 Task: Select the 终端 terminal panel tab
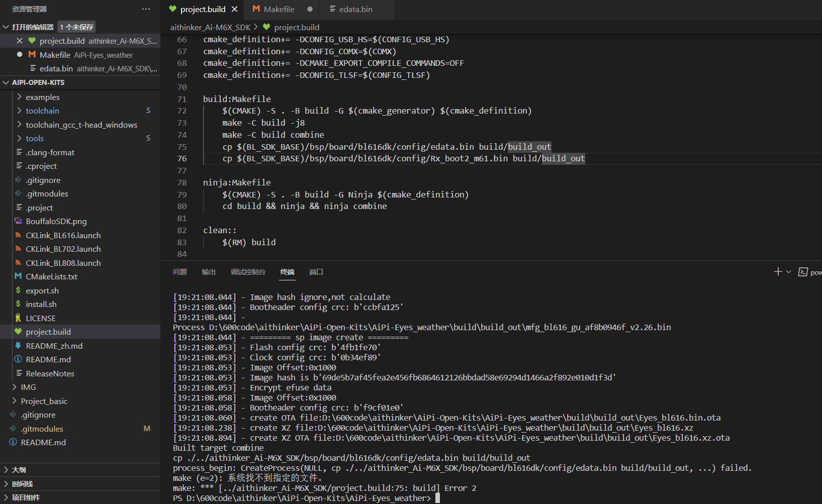tap(288, 272)
